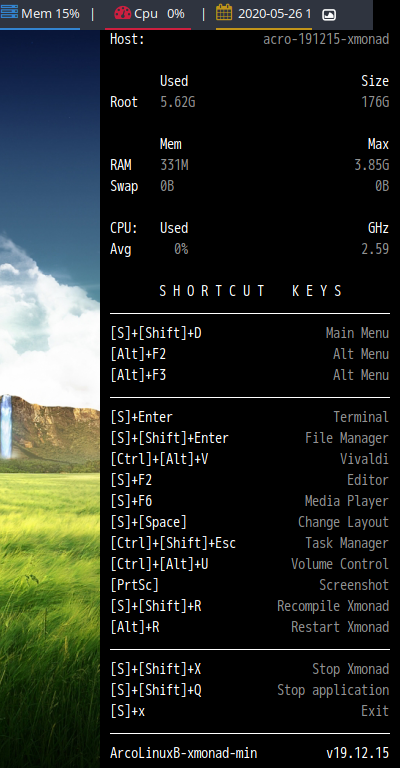Click the [Ctrl]+[Shift]+Esc key combination
This screenshot has height=768, width=400.
pos(173,543)
